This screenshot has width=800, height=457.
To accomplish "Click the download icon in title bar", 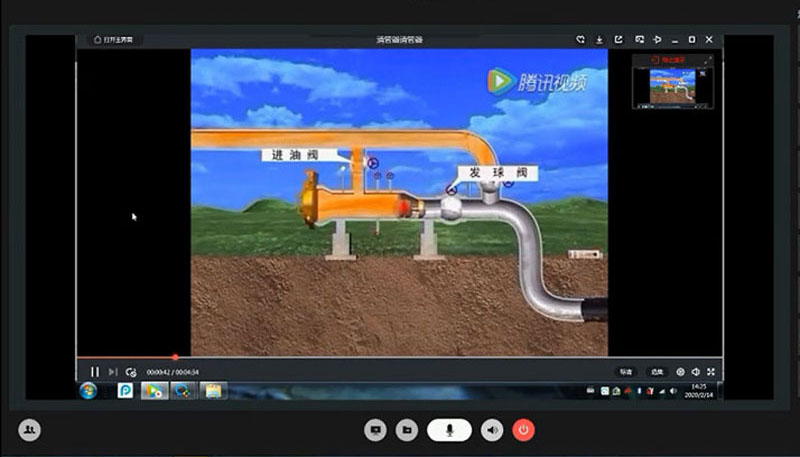I will [599, 40].
